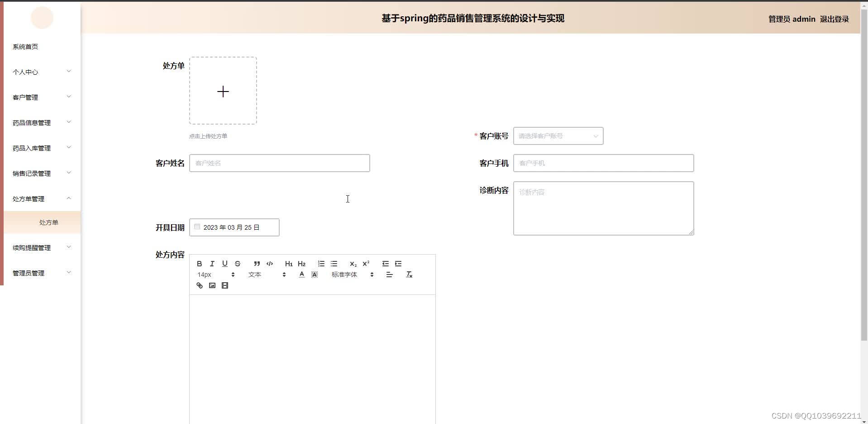Apply superscript formatting
The width and height of the screenshot is (868, 424).
pos(366,264)
